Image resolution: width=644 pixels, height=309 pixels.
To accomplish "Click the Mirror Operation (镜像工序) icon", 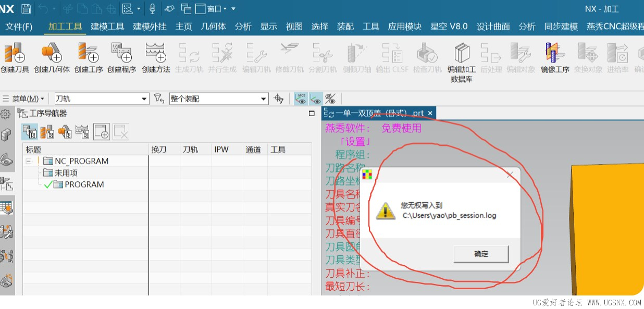I will [x=555, y=57].
